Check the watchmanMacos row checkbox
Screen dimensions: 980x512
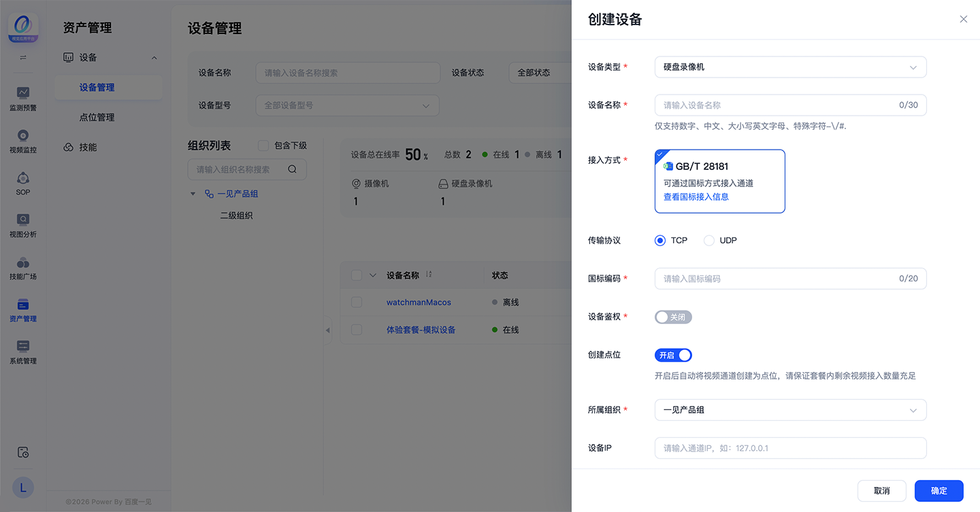[357, 302]
